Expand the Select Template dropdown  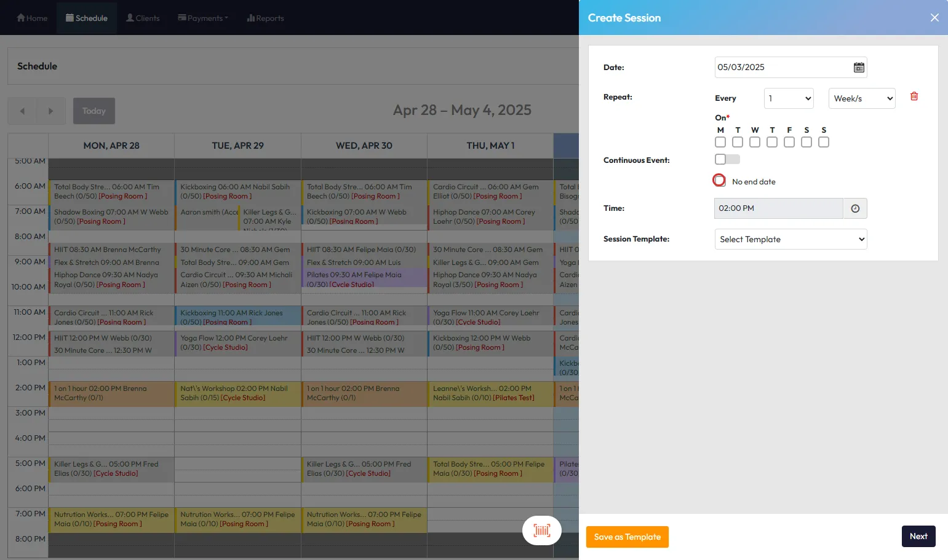pyautogui.click(x=791, y=239)
